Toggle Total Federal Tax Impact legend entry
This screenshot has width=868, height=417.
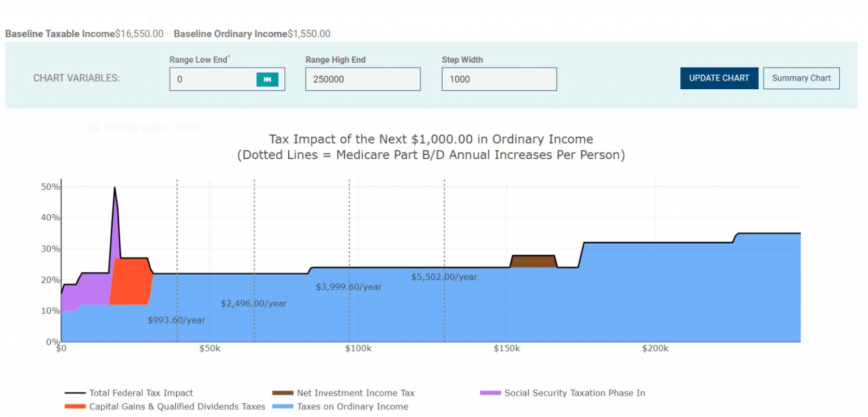[x=129, y=393]
